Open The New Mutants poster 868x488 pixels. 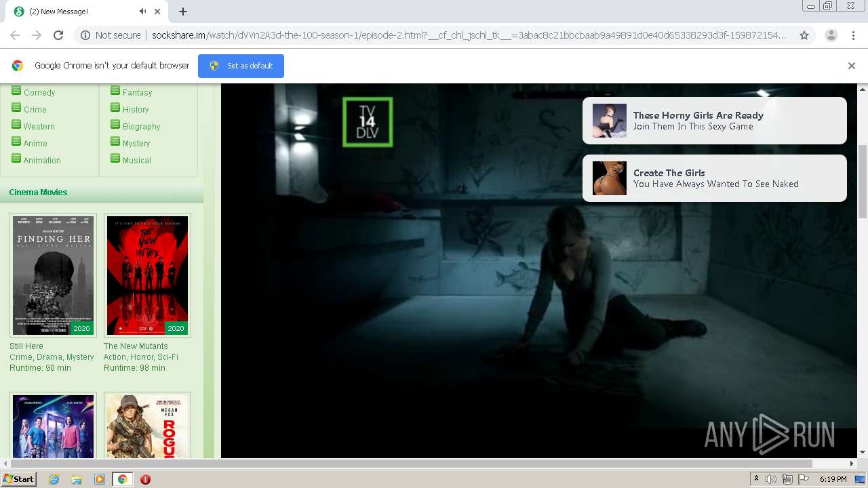(x=147, y=275)
